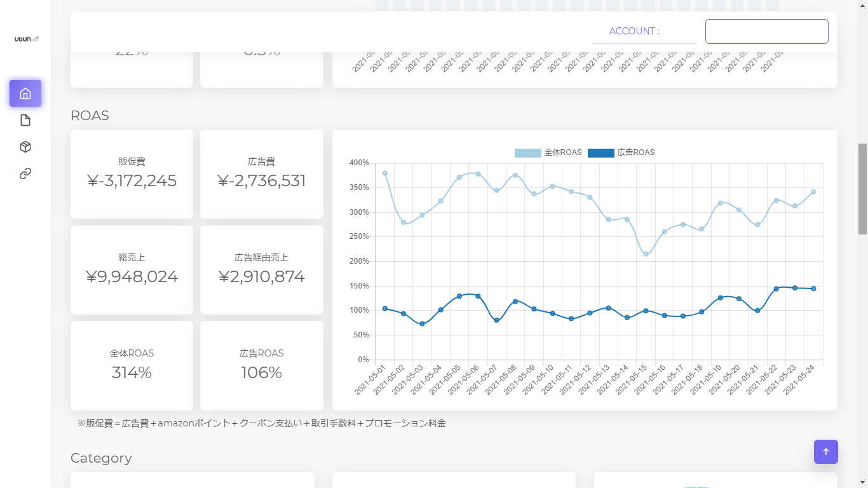
Task: Click the 全体ROAS 314% card
Action: (132, 365)
